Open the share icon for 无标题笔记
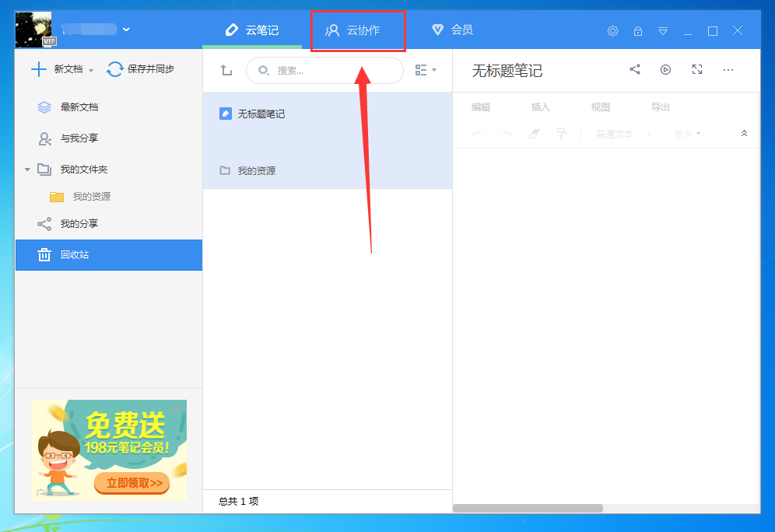Screen dimensions: 775x532 tap(634, 69)
